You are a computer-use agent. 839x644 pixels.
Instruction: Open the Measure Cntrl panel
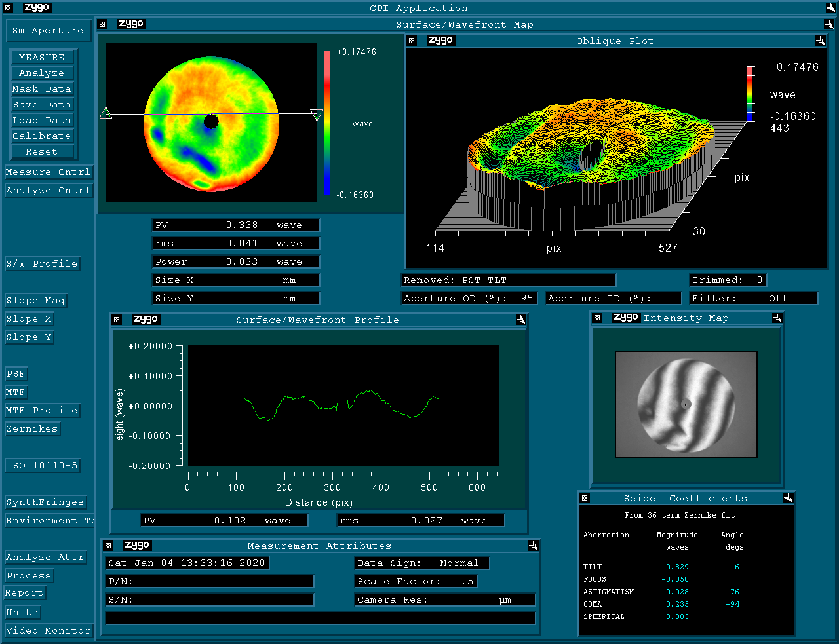(48, 172)
